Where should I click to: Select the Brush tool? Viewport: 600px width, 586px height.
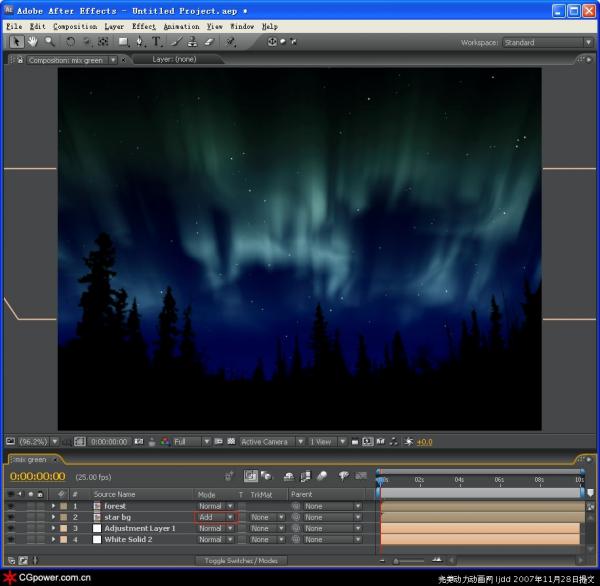pos(176,42)
